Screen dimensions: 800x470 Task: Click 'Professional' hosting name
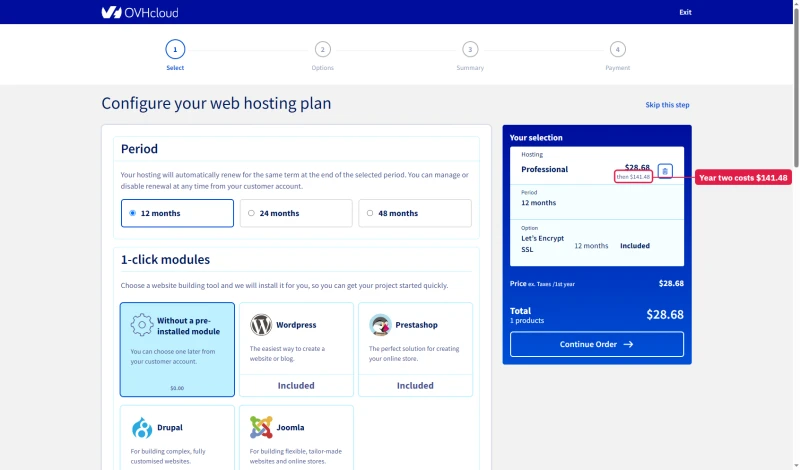544,169
